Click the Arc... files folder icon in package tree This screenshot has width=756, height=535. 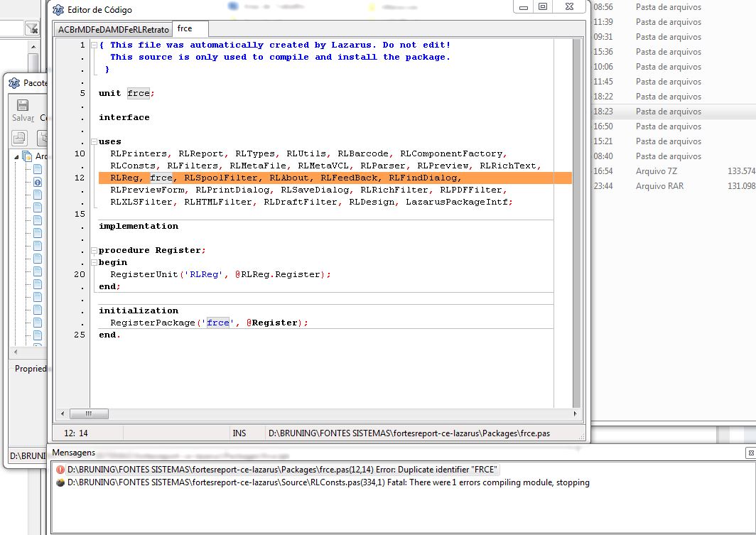tap(27, 156)
